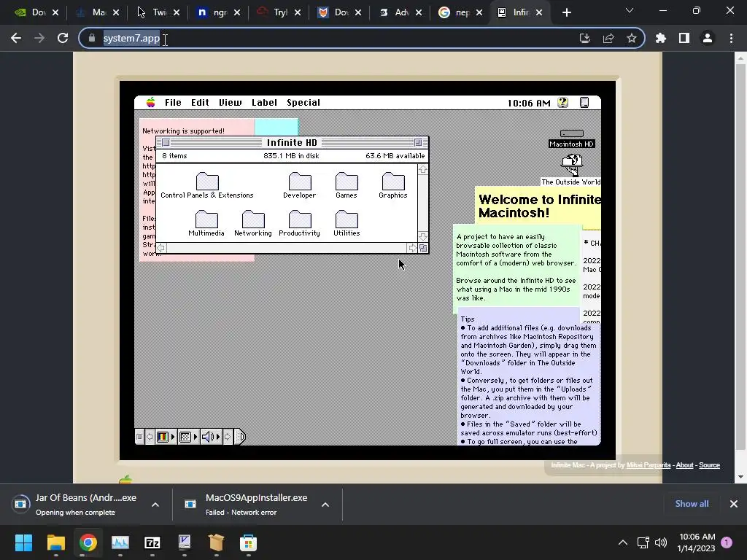Image resolution: width=747 pixels, height=560 pixels.
Task: Expand options for Jar Of Beans download
Action: tap(155, 505)
